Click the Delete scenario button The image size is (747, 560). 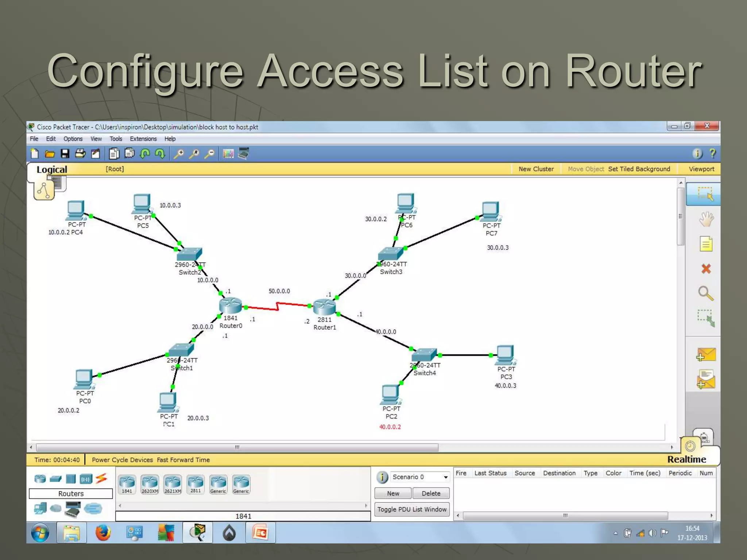[431, 493]
